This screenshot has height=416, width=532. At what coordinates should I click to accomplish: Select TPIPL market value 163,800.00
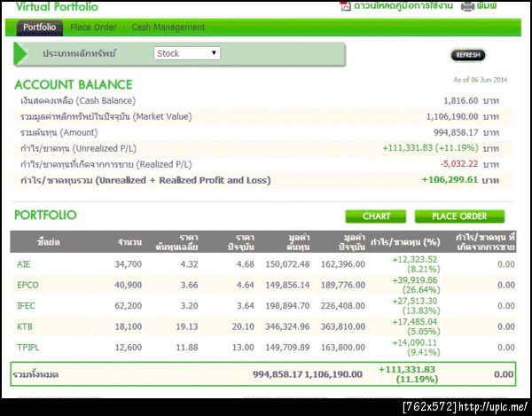coord(343,348)
